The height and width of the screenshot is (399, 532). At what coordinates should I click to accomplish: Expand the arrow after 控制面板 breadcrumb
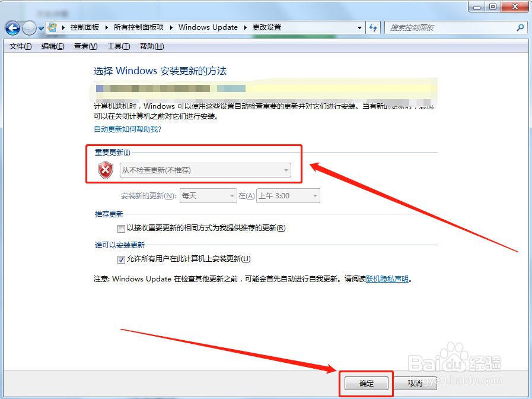pos(106,27)
